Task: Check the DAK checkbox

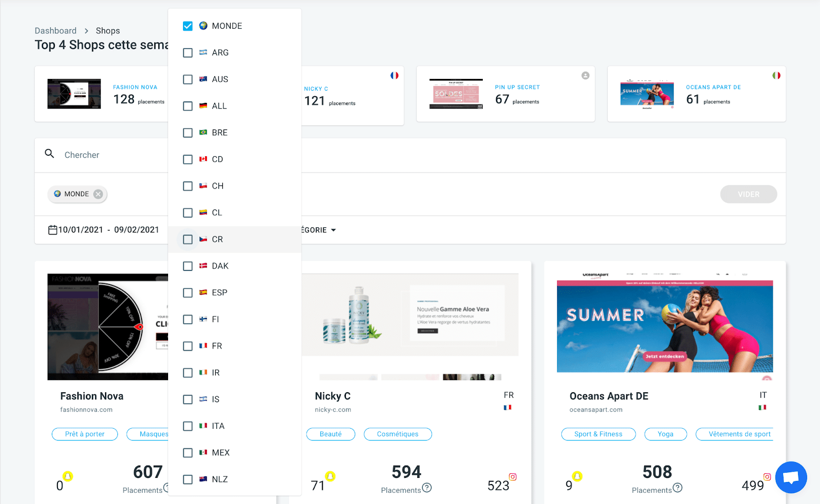Action: (188, 266)
